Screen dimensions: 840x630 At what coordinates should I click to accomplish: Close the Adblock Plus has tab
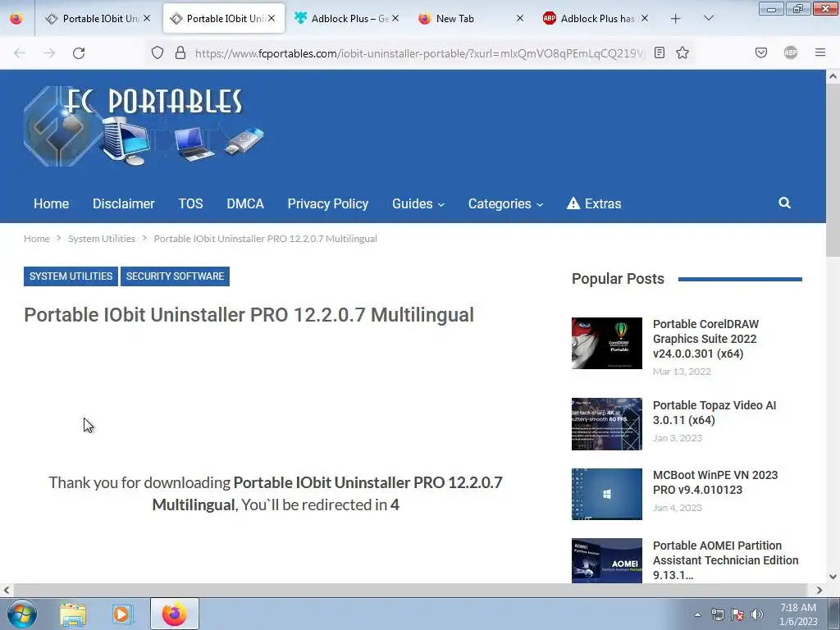point(645,18)
